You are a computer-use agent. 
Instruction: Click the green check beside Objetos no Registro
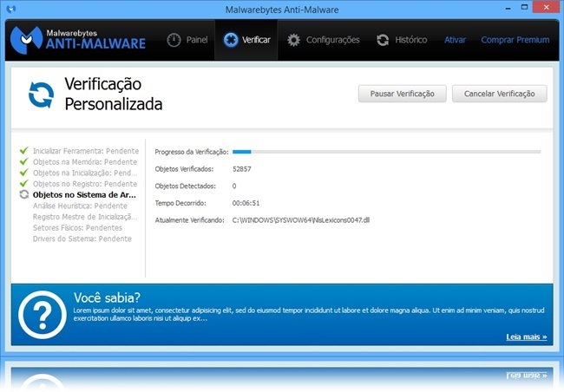(x=24, y=184)
